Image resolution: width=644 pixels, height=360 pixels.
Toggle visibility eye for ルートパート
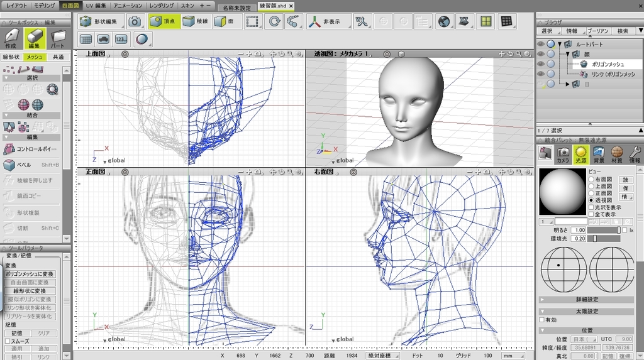pyautogui.click(x=540, y=44)
